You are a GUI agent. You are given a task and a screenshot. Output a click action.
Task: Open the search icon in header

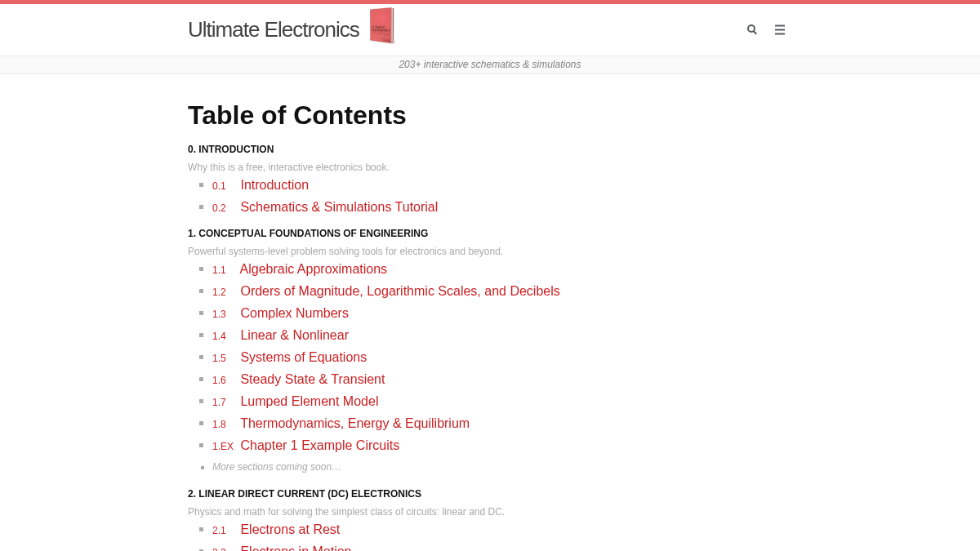click(x=752, y=29)
